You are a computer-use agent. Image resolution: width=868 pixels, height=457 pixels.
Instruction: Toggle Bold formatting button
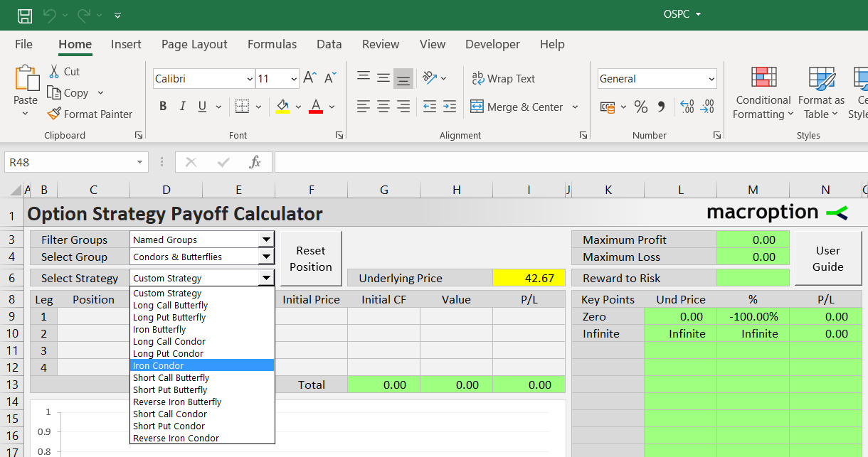[x=163, y=107]
